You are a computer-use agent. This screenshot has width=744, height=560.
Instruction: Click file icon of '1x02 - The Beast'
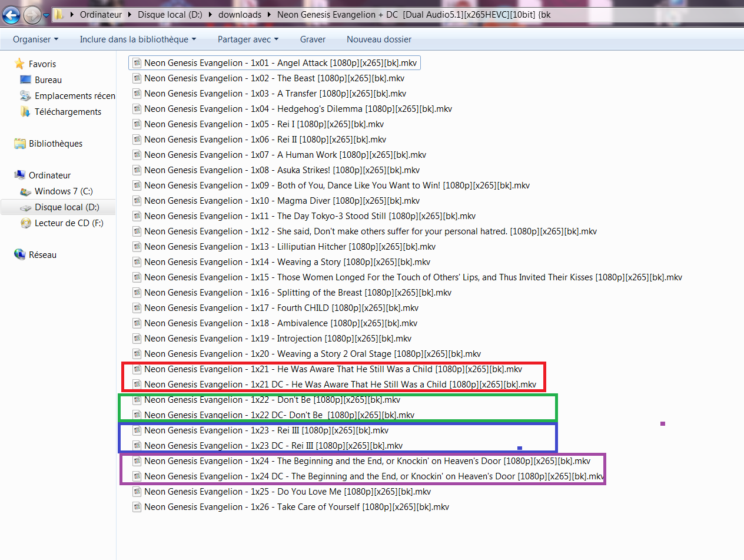coord(137,78)
